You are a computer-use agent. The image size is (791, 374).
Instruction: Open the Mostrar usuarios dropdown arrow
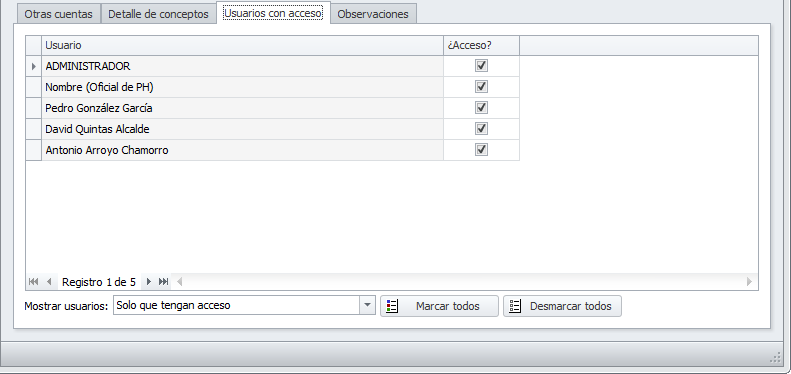[x=367, y=305]
